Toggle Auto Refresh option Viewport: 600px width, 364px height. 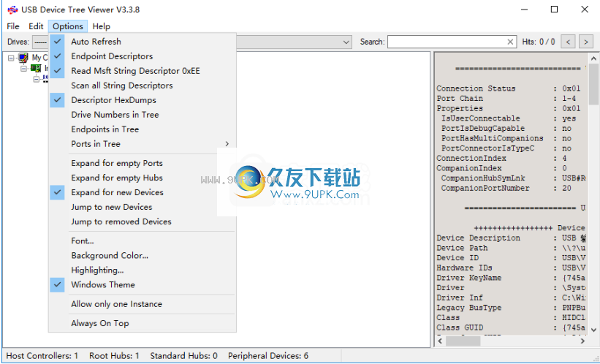point(143,42)
